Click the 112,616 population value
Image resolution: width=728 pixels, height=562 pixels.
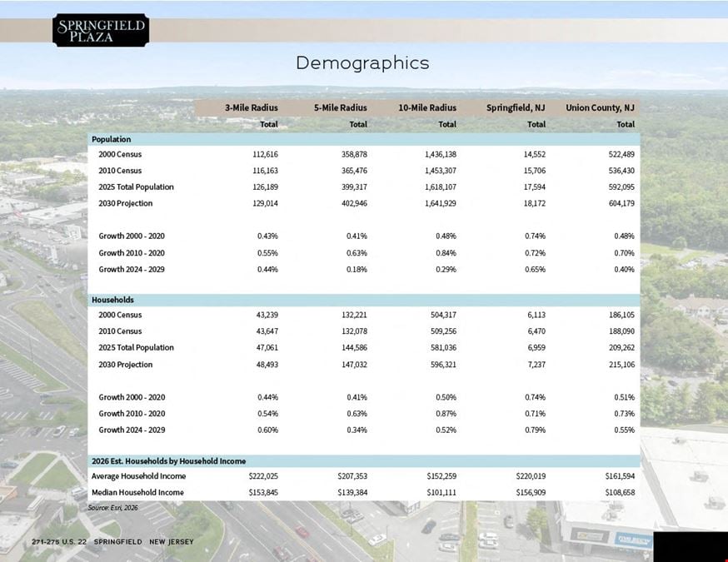tap(265, 155)
